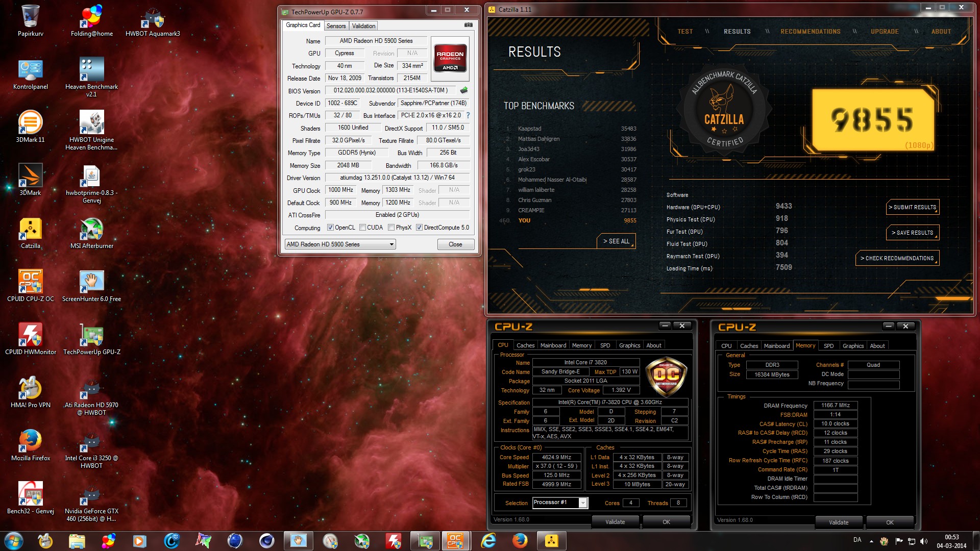Toggle the CUDA checkbox in GPU-Z
This screenshot has width=980, height=551.
[362, 228]
